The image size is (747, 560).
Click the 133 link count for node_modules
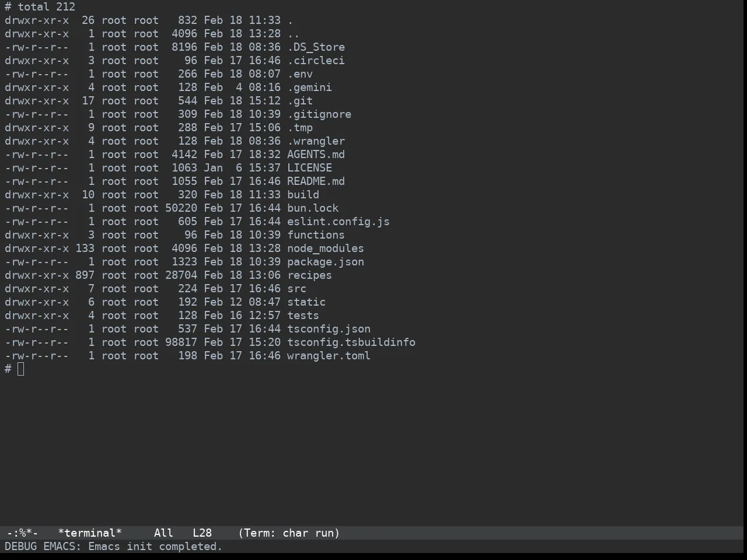(85, 249)
